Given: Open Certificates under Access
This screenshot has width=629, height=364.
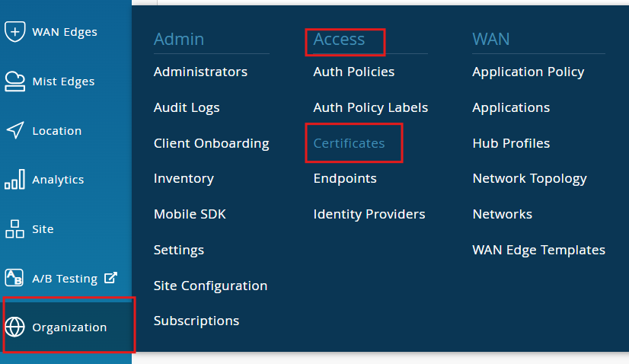Looking at the screenshot, I should coord(349,143).
